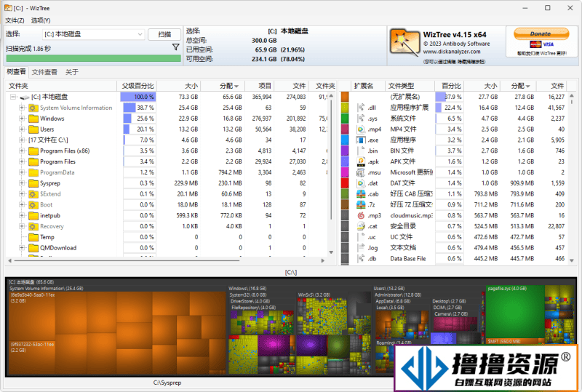Image resolution: width=582 pixels, height=392 pixels.
Task: Click the ProgramData folder icon
Action: (x=33, y=172)
